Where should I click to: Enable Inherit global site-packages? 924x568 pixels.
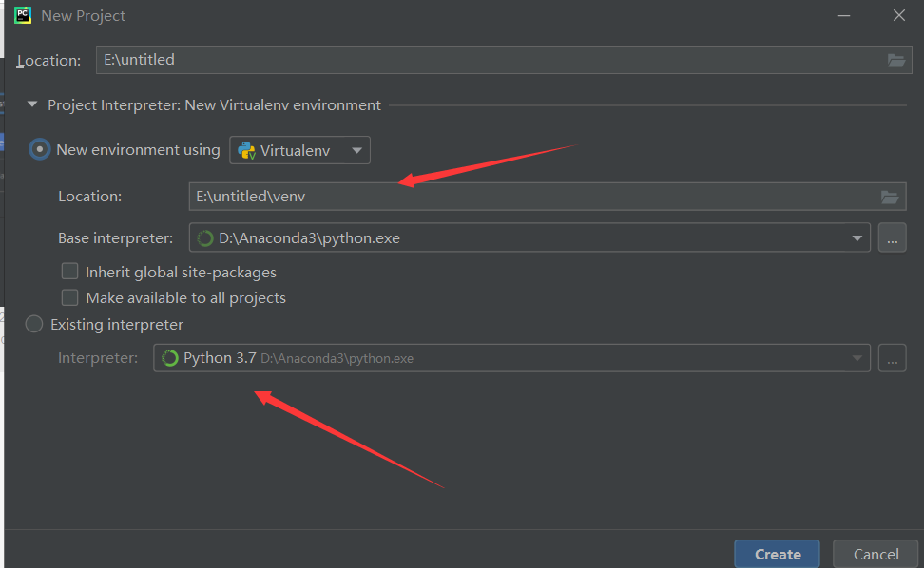(x=69, y=271)
